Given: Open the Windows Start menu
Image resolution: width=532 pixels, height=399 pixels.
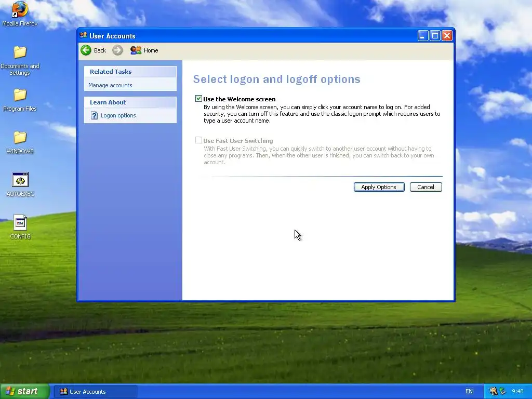Looking at the screenshot, I should click(25, 391).
